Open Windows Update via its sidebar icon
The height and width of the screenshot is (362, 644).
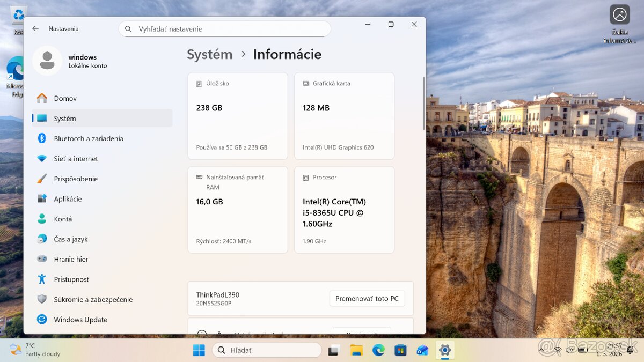point(42,320)
